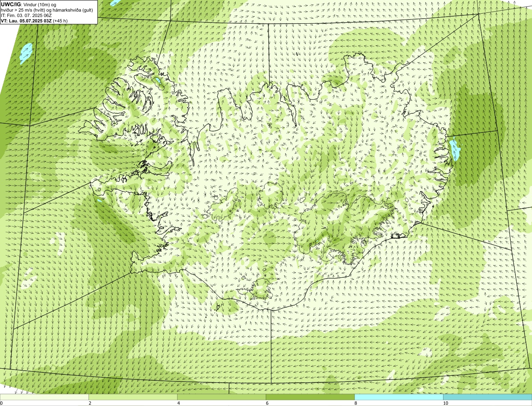Click the large cyan wind patch off the east coast
Image resolution: width=532 pixels, height=406 pixels.
click(x=456, y=150)
